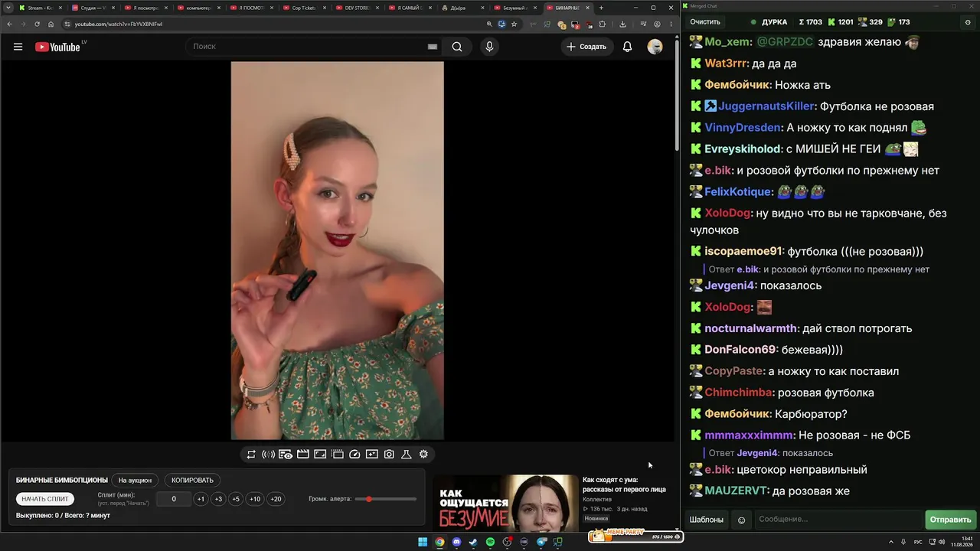Image resolution: width=980 pixels, height=551 pixels.
Task: Open video title Как сходят с ума
Action: [624, 484]
